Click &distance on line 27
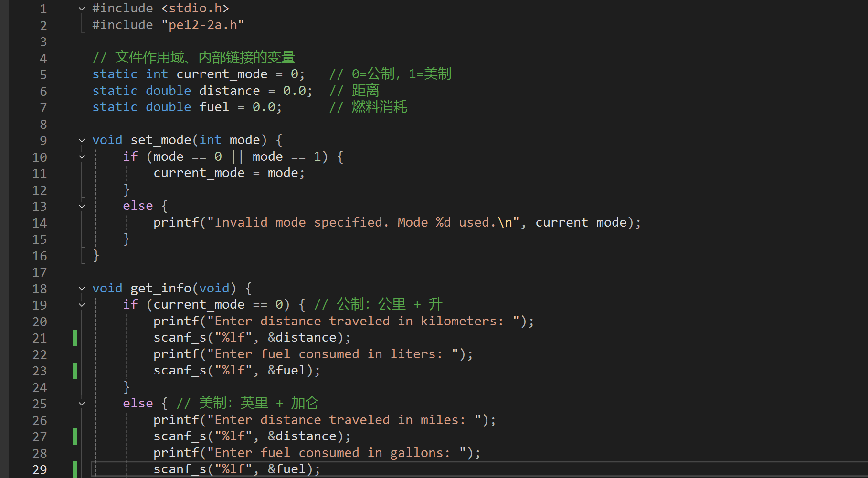 [302, 436]
